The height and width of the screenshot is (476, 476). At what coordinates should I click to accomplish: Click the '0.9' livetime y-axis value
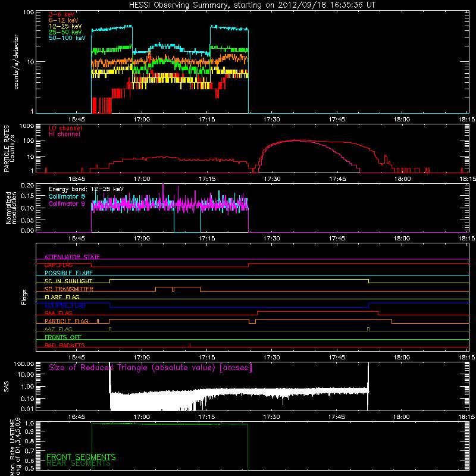tap(30, 431)
